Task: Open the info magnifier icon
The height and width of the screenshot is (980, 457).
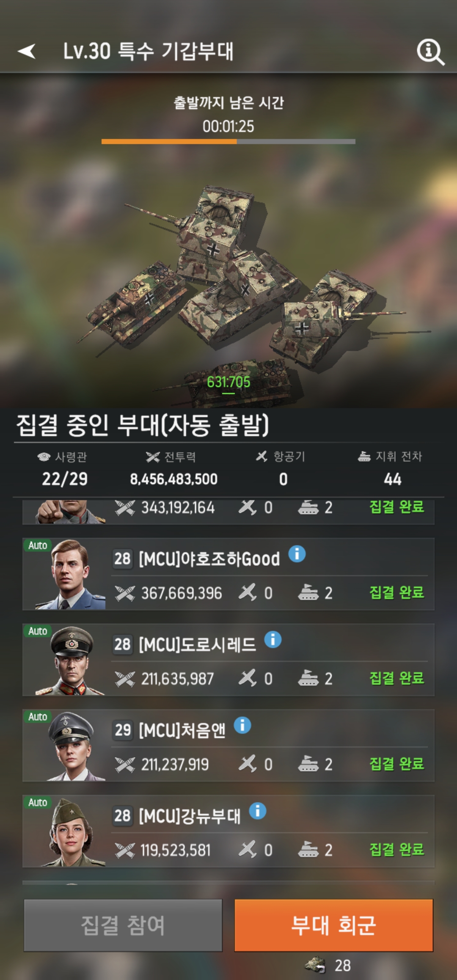Action: click(430, 52)
